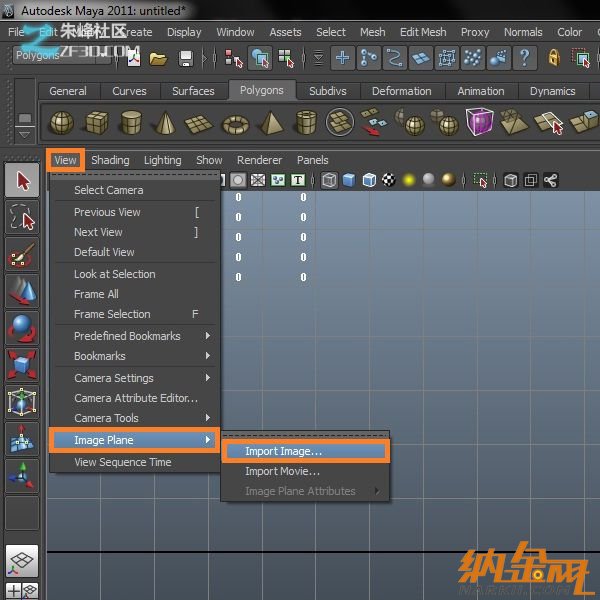Create a polygon cube from the shelf
Screen dimensions: 600x600
point(96,122)
